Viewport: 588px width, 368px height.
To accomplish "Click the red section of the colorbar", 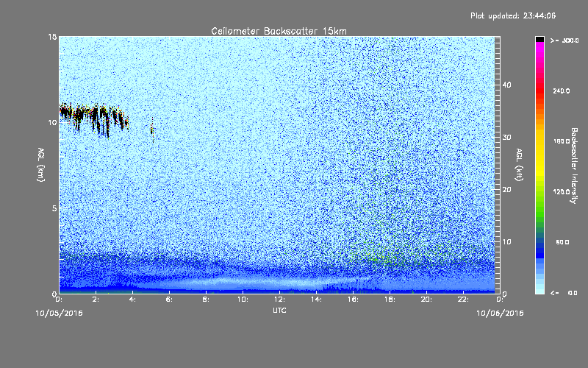I will pos(539,92).
